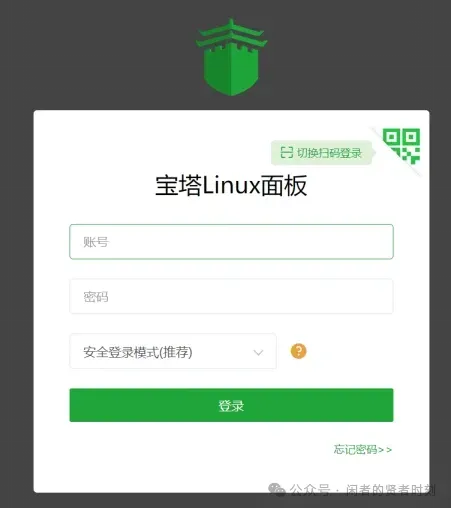This screenshot has width=451, height=509.
Task: Click the 宝塔Linux面板 title heading
Action: pos(231,185)
